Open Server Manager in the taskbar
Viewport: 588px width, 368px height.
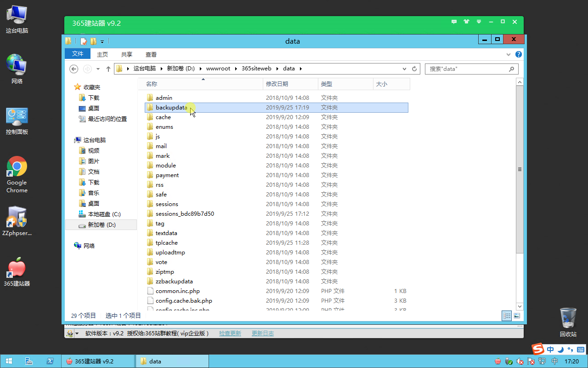[28, 361]
